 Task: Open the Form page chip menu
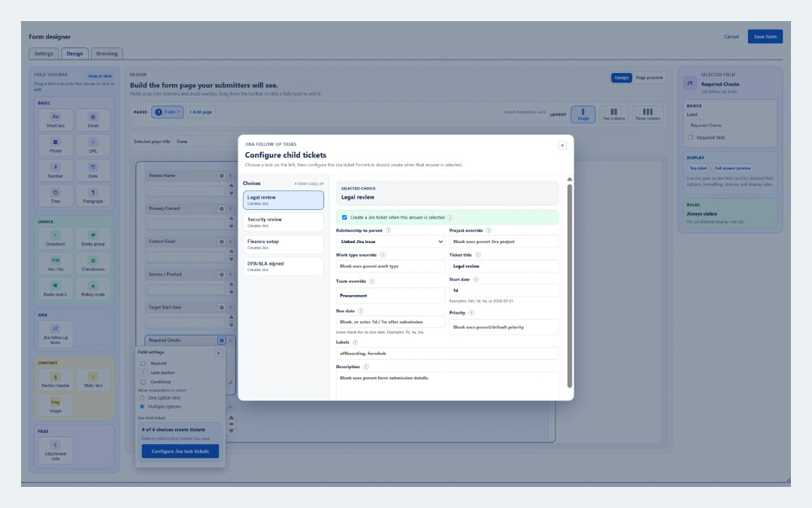(x=167, y=112)
